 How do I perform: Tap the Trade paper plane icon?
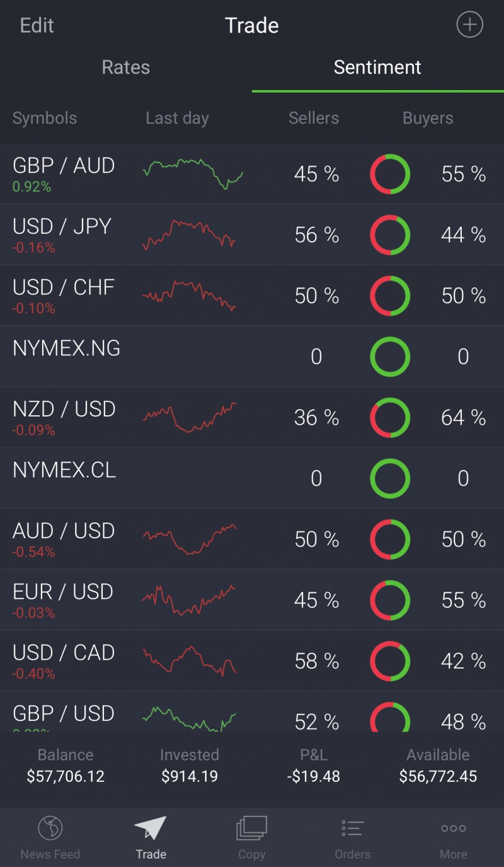point(151,828)
